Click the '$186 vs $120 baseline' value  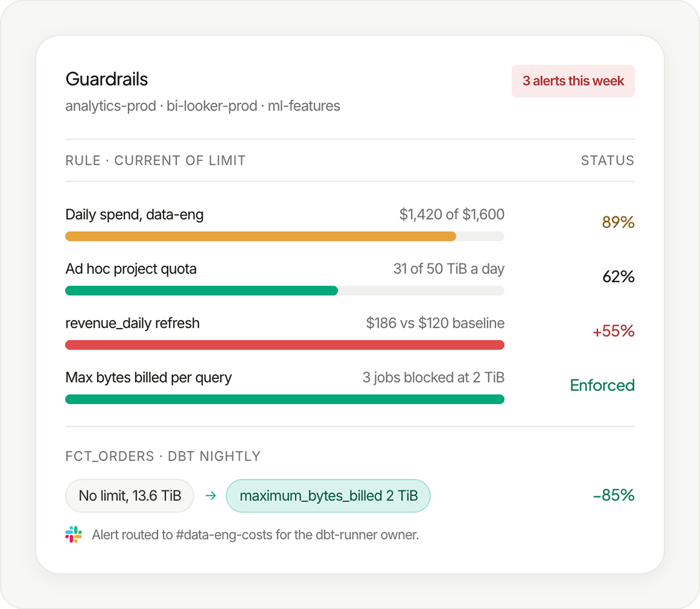click(x=435, y=323)
